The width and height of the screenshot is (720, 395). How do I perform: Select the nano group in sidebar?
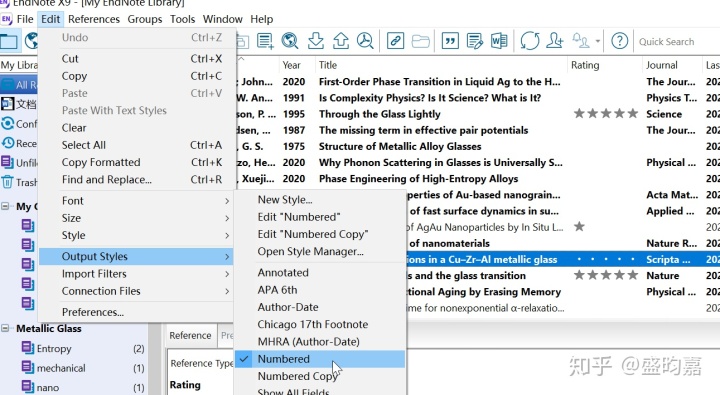pos(47,387)
